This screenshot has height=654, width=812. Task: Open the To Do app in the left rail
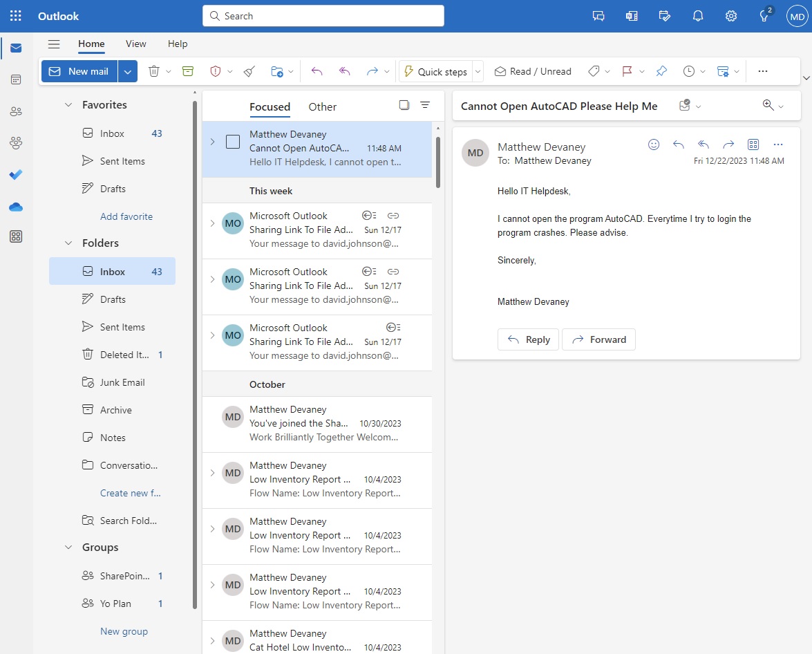[15, 175]
